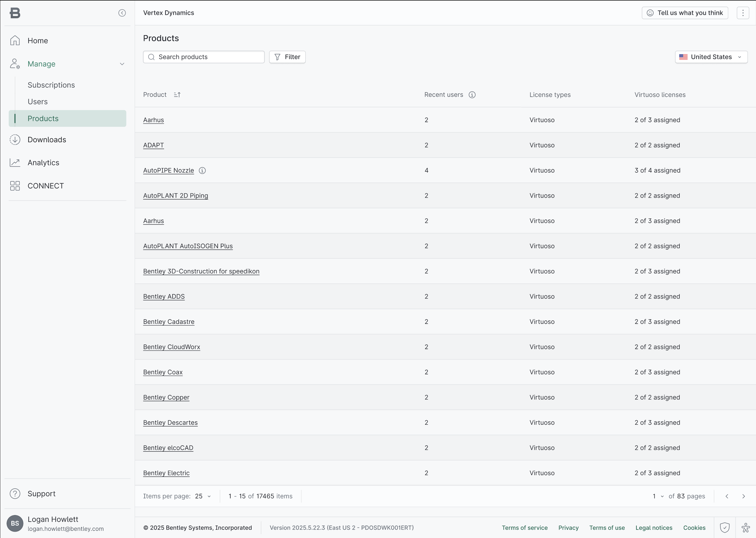Click the Terms of use link
The image size is (756, 538).
[x=607, y=528]
